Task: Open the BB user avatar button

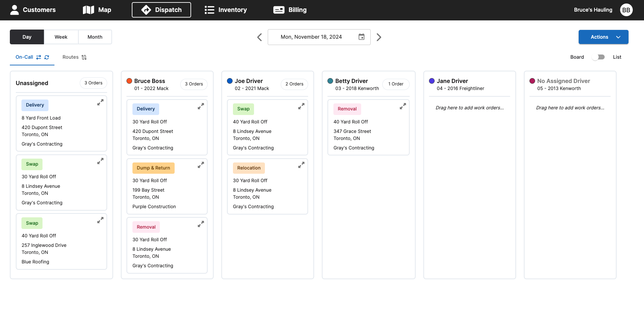Action: (x=626, y=10)
